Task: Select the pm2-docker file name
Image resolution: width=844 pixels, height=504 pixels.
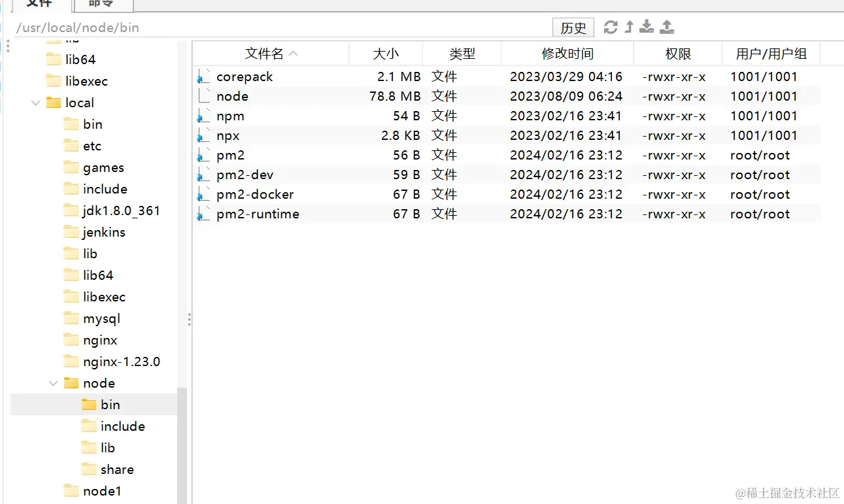Action: (255, 195)
